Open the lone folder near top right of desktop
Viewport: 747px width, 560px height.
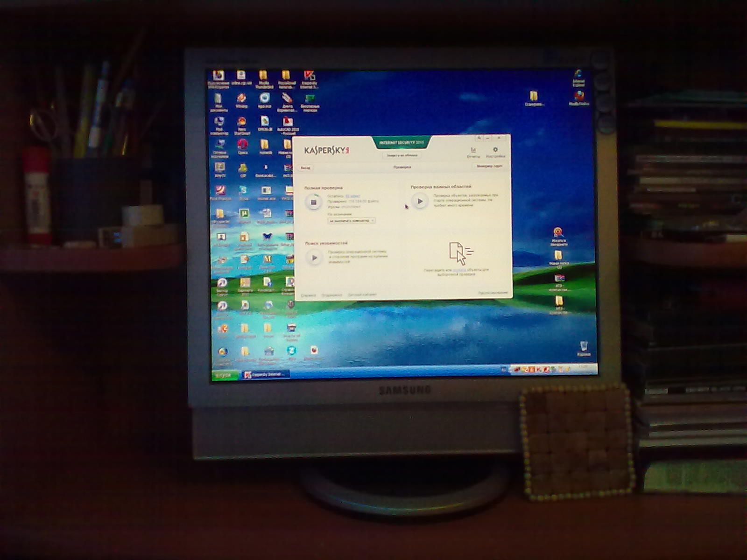[x=533, y=98]
